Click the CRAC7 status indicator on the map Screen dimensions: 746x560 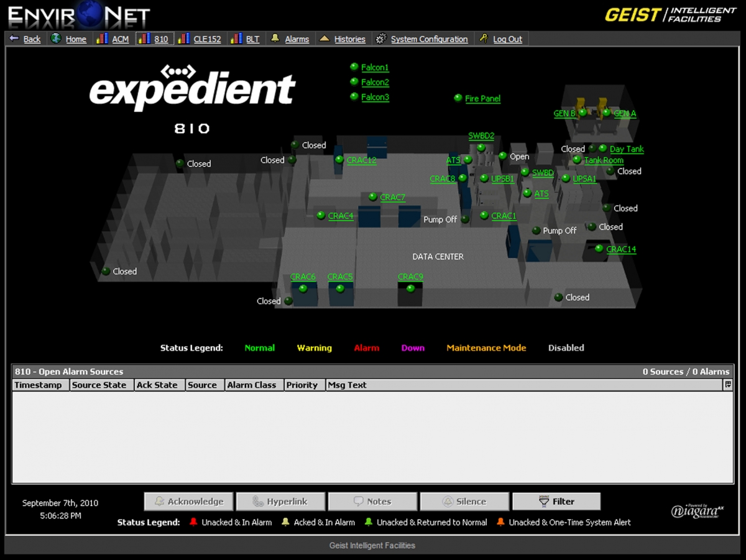click(x=372, y=197)
